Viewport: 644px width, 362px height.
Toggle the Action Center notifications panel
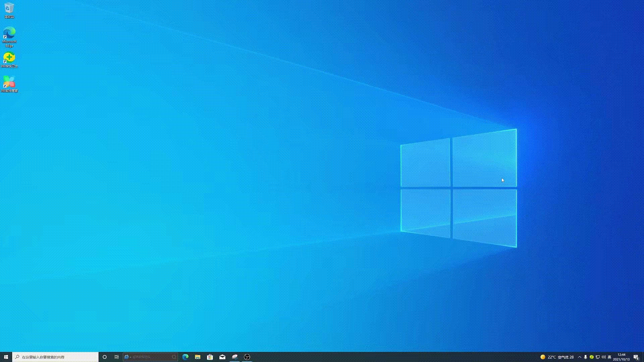click(x=636, y=357)
